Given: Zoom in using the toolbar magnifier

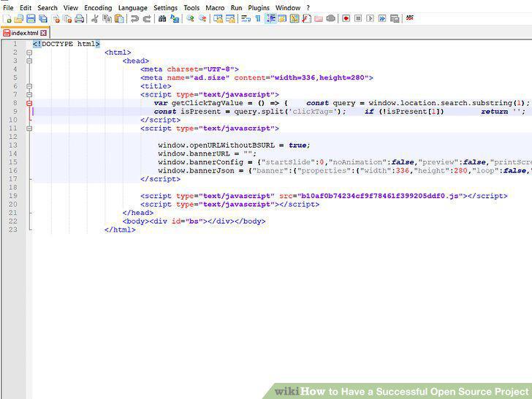Looking at the screenshot, I should pos(190,19).
